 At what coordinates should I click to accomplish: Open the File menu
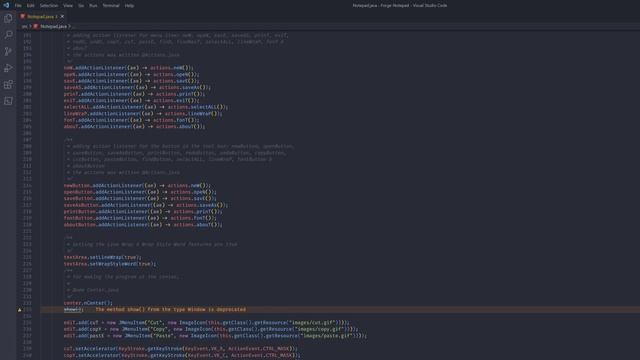pyautogui.click(x=18, y=6)
